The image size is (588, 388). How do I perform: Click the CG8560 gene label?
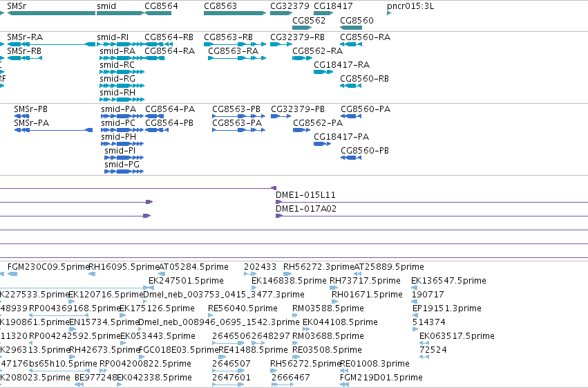click(357, 20)
